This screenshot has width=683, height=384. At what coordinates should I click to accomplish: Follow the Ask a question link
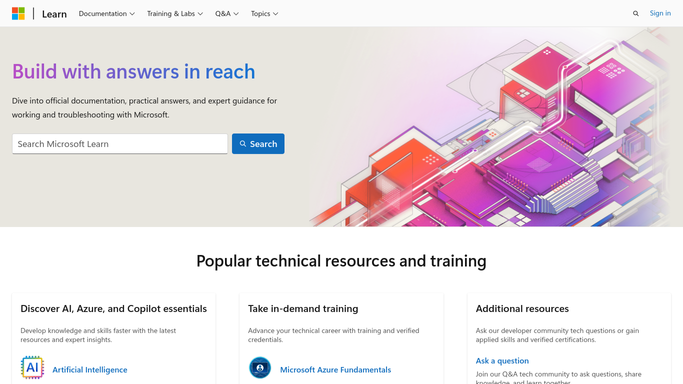tap(502, 360)
